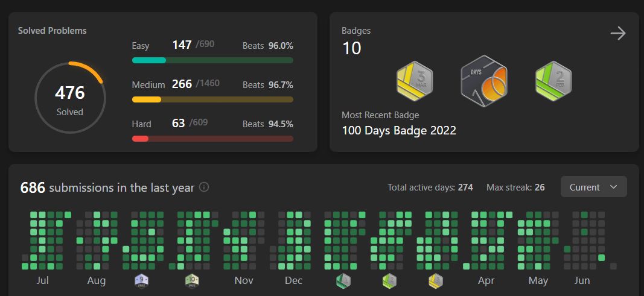The height and width of the screenshot is (296, 644).
Task: Click the February green hexagon badge
Action: (x=553, y=81)
